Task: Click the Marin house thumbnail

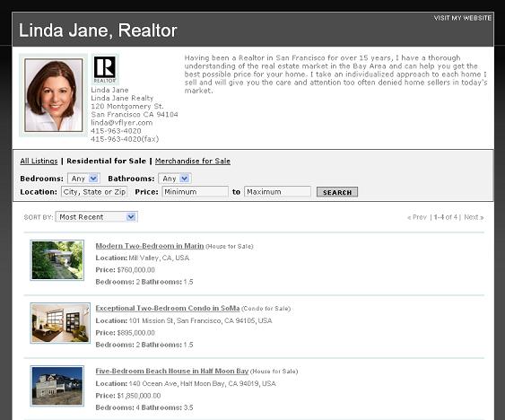Action: click(x=57, y=260)
